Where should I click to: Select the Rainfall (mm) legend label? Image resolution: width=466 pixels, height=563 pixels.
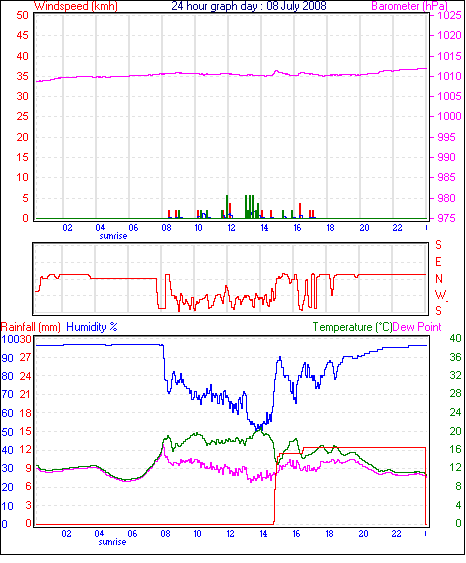31,327
